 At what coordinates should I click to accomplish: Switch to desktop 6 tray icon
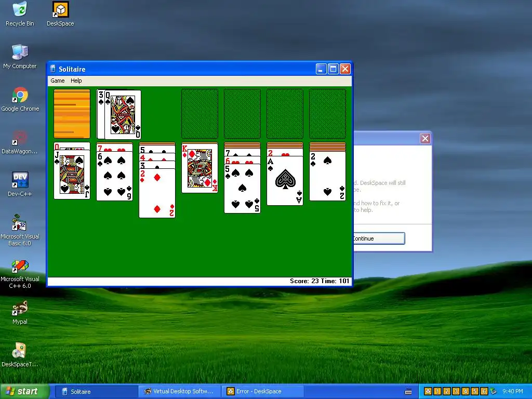click(484, 391)
